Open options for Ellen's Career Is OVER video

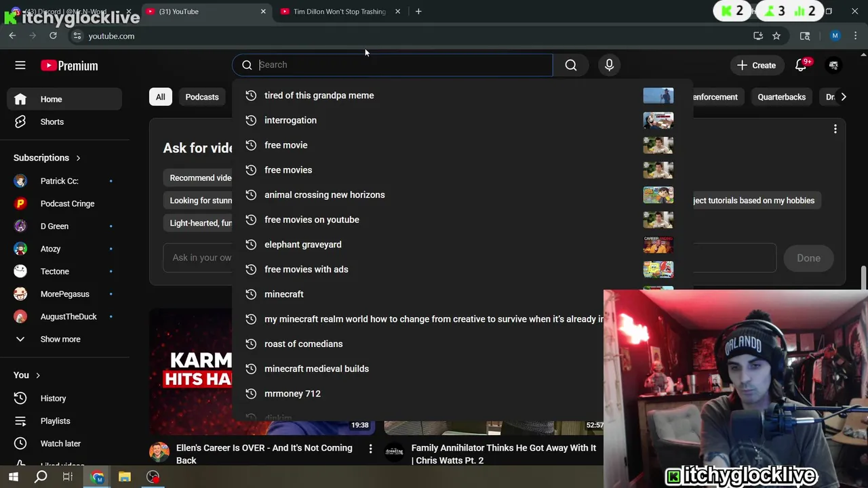coord(370,449)
